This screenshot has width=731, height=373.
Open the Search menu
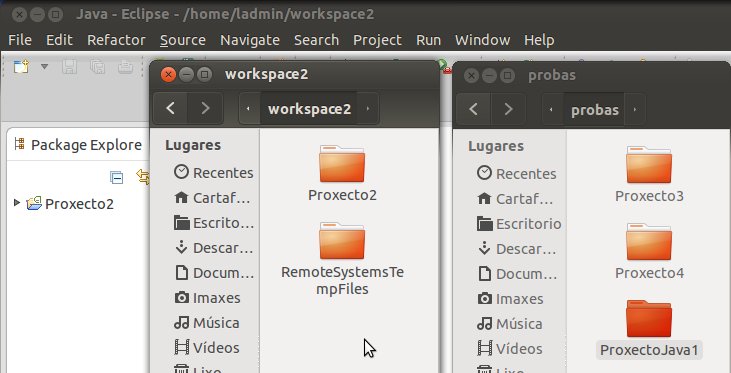(317, 40)
